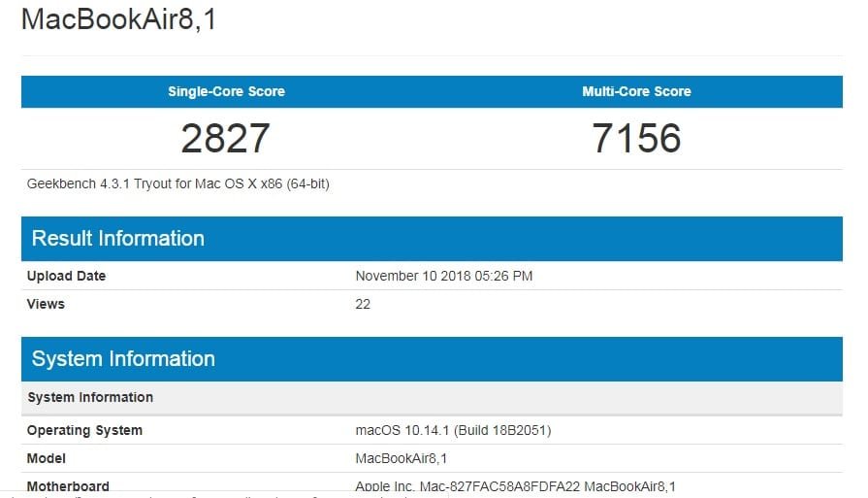Image resolution: width=868 pixels, height=498 pixels.
Task: Select the Motherboard row label
Action: click(68, 486)
